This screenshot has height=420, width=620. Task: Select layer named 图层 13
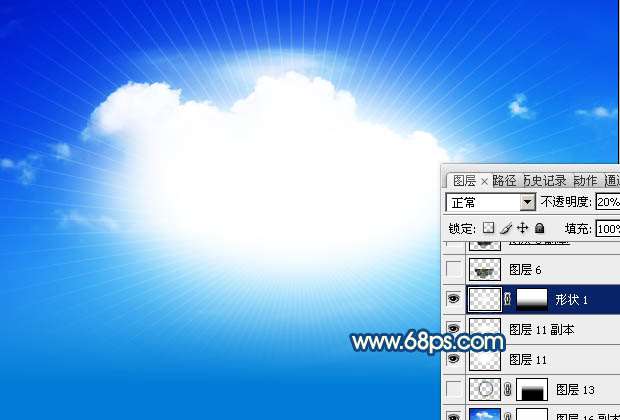[575, 390]
